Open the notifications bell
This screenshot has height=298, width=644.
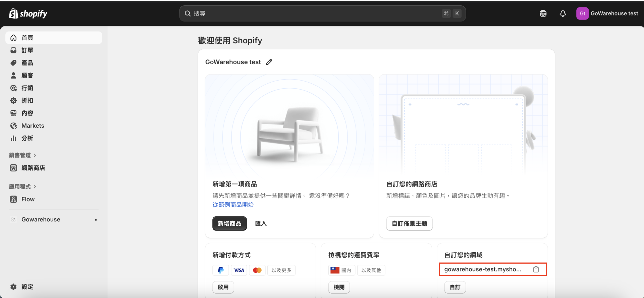[x=563, y=13]
